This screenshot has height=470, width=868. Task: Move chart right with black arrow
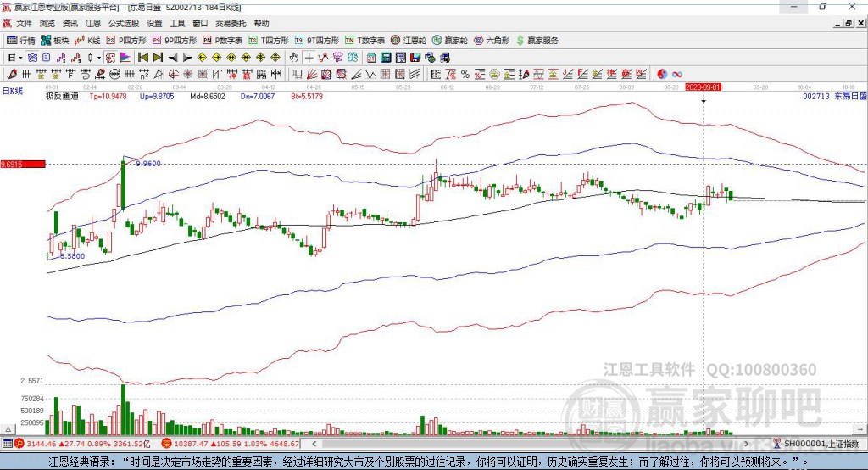coord(187,58)
